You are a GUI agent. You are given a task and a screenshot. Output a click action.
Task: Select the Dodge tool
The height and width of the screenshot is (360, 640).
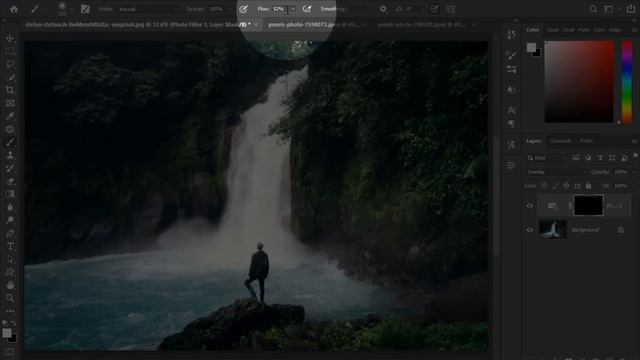click(10, 220)
